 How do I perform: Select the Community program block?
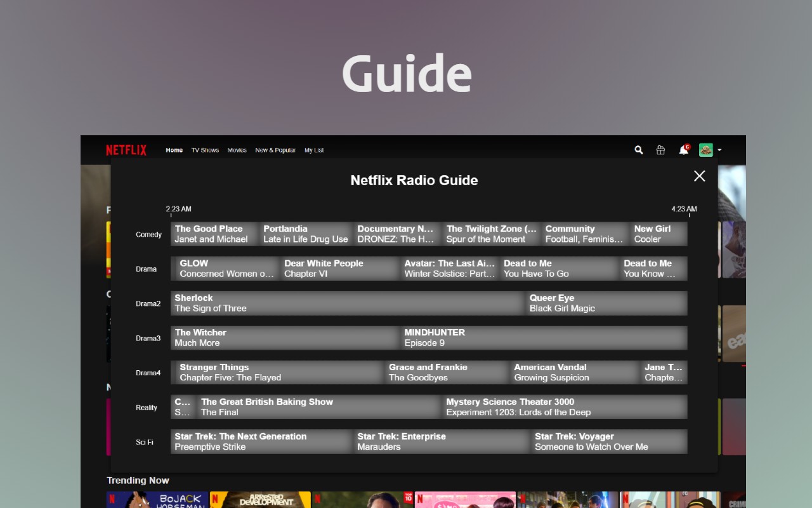pyautogui.click(x=585, y=234)
